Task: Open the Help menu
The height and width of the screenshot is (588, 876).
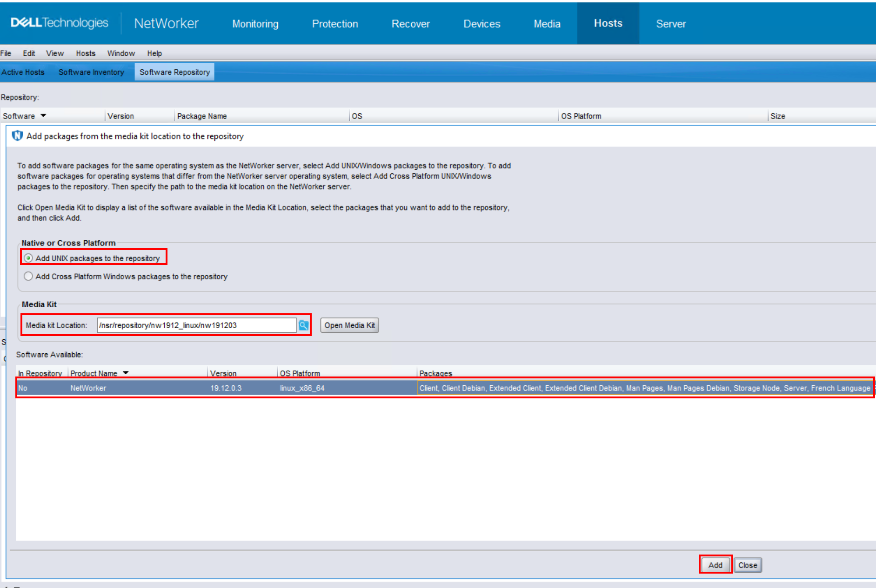Action: tap(154, 53)
